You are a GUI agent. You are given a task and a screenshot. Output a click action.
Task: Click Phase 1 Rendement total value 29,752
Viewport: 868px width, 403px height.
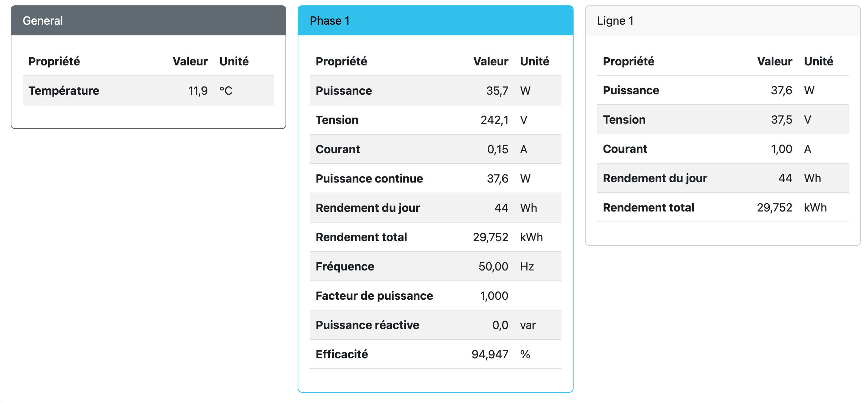pos(490,237)
